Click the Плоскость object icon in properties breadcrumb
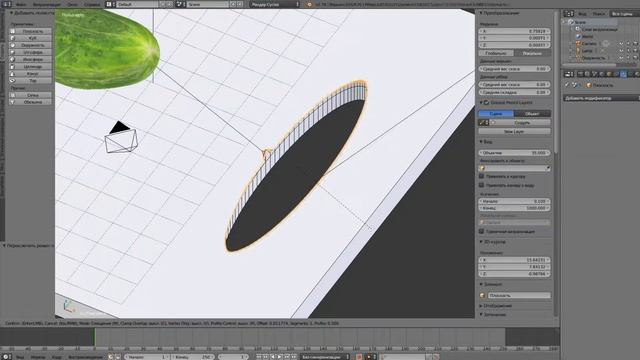The width and height of the screenshot is (640, 360). tap(589, 85)
